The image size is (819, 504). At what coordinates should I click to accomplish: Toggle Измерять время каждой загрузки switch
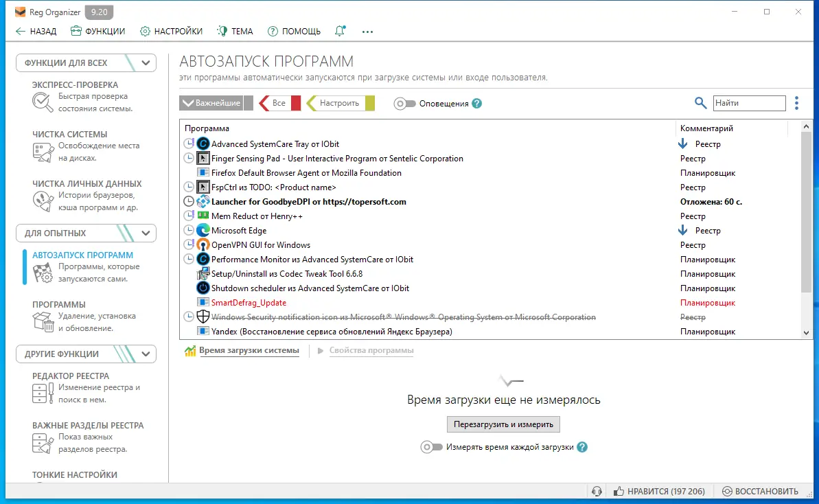point(431,447)
